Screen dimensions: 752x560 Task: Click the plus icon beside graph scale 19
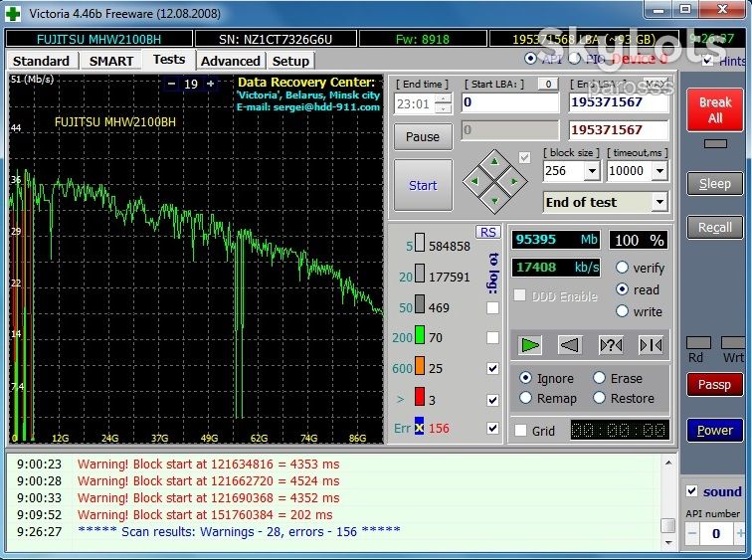210,84
